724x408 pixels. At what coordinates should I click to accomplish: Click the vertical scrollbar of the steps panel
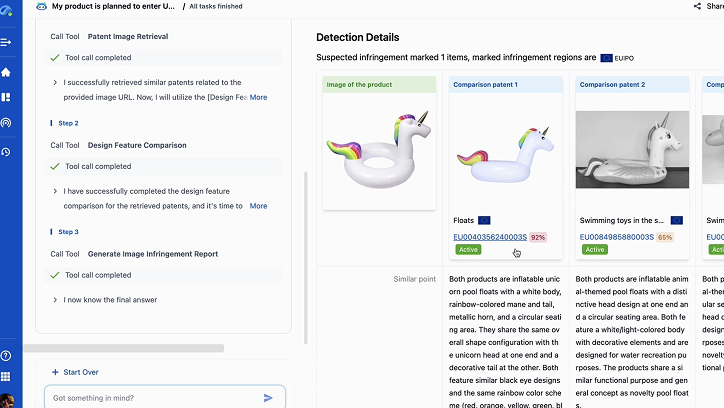(x=306, y=258)
